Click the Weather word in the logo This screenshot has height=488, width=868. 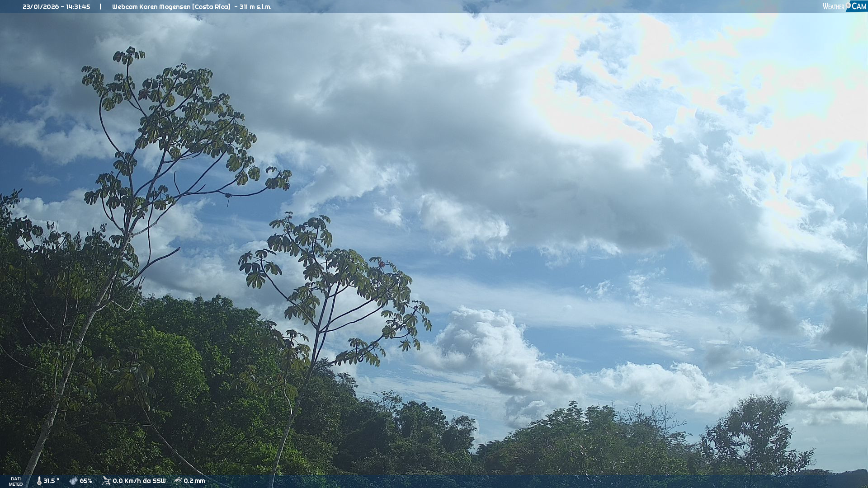point(833,6)
